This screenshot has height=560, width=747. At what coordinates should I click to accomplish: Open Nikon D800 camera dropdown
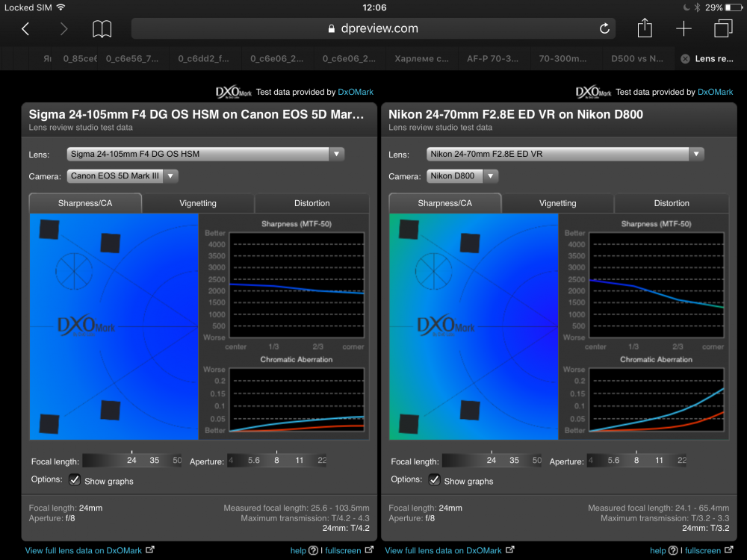[x=462, y=175]
